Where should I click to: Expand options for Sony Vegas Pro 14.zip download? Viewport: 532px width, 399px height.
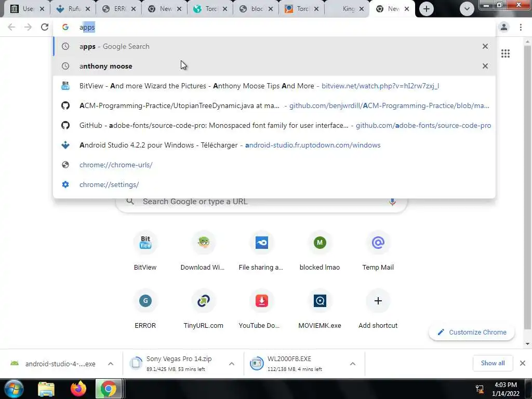point(232,364)
